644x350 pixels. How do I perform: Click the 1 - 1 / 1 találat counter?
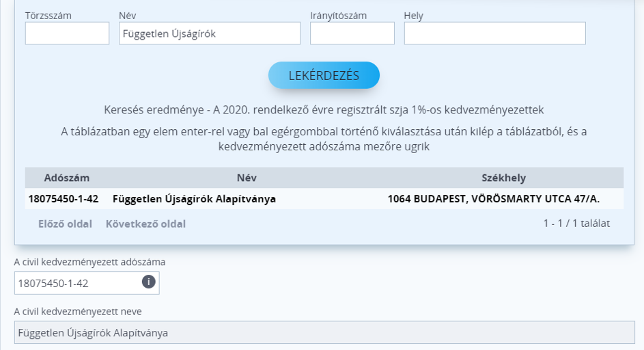576,223
